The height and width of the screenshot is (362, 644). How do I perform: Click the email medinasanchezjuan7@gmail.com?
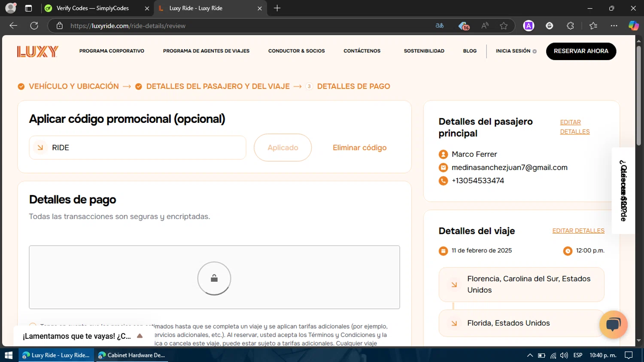510,167
